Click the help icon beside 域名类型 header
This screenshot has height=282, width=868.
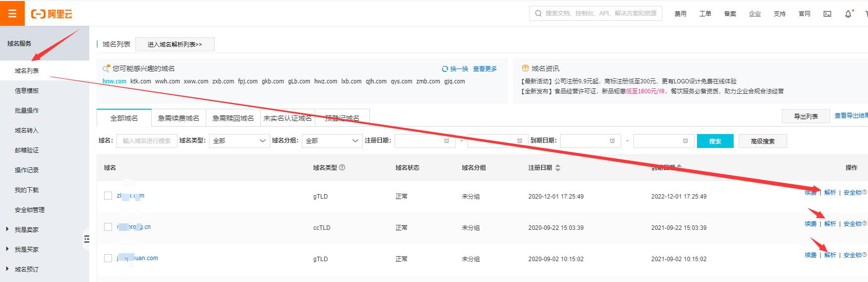[342, 168]
